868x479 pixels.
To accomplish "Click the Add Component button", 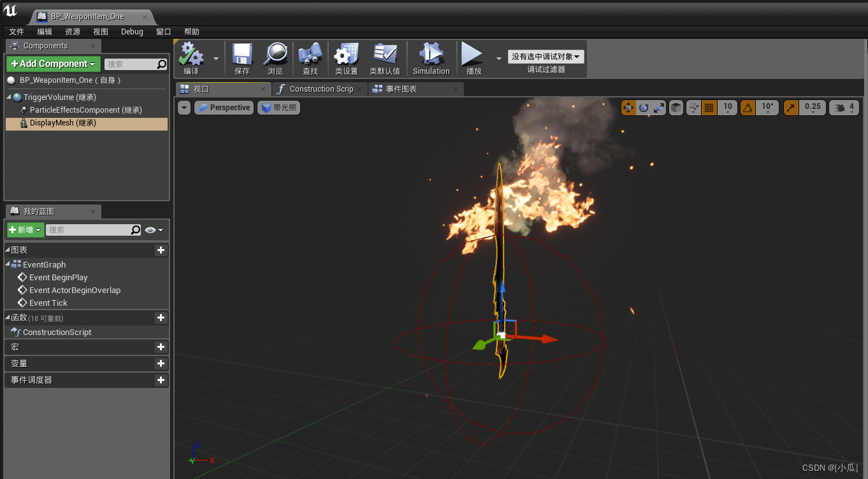I will coord(54,64).
